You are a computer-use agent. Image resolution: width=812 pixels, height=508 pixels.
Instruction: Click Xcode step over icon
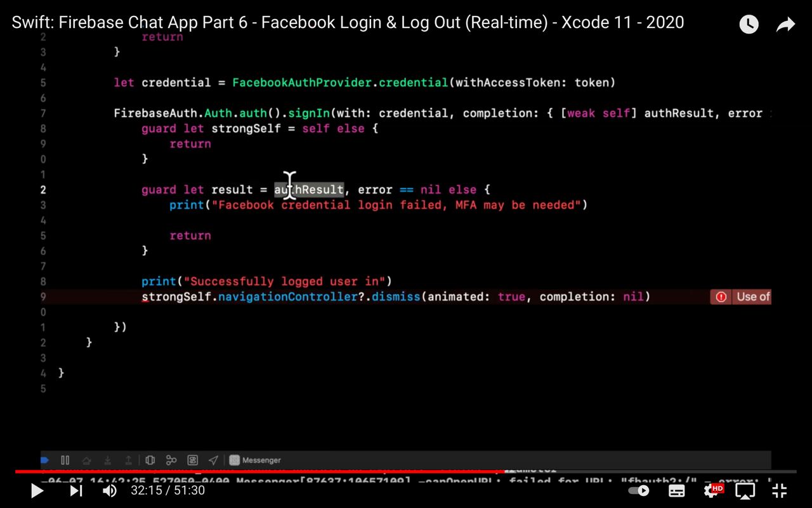coord(87,460)
